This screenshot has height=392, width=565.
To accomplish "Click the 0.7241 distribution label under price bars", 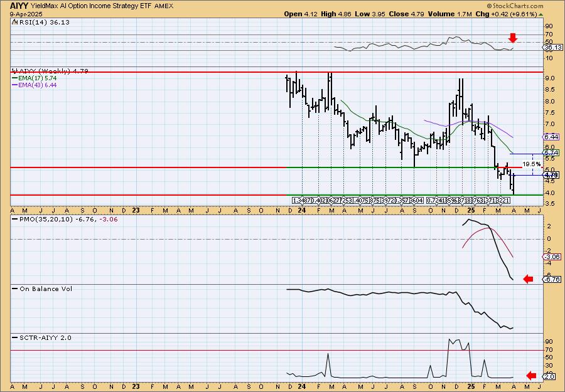I will [x=436, y=201].
